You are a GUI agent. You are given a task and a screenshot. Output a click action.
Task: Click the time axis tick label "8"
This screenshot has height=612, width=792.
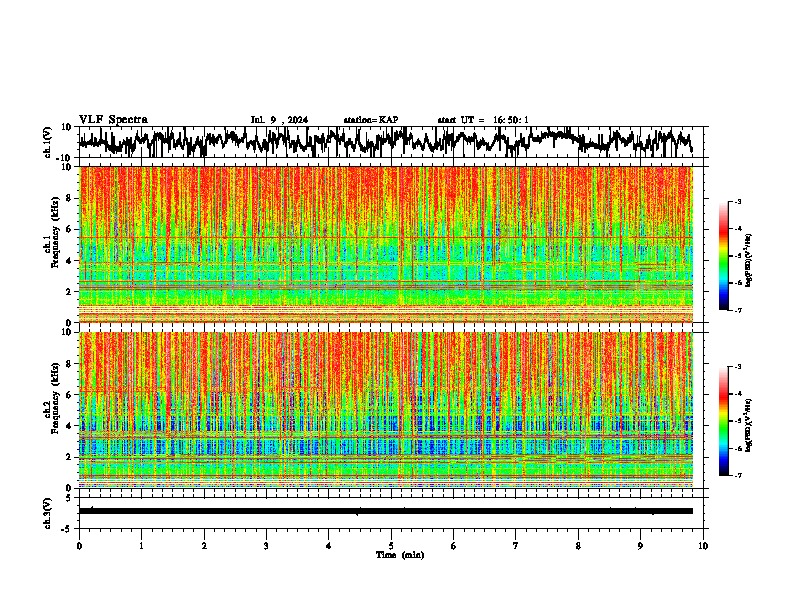coord(578,546)
